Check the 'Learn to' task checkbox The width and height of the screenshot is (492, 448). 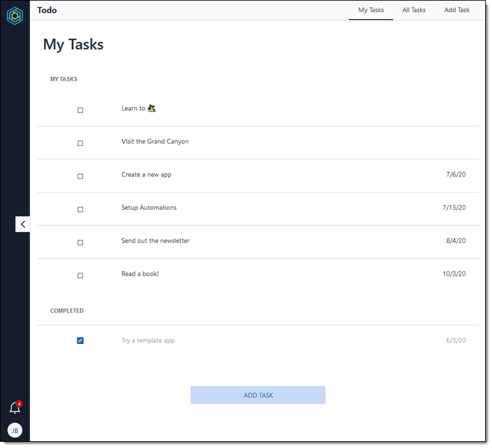[x=80, y=110]
